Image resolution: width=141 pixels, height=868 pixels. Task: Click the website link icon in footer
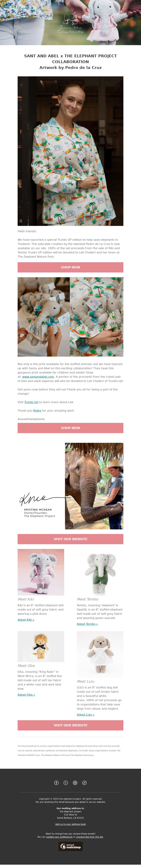84,782
